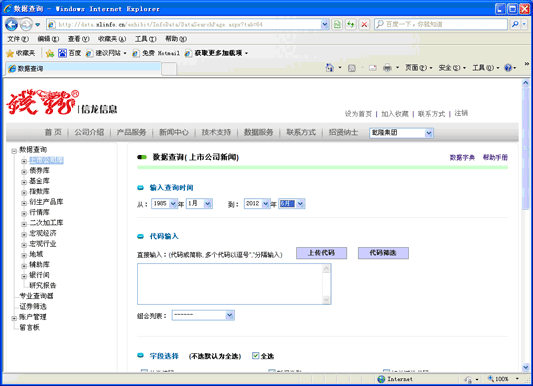Click the 上传代码 button
533x386 pixels.
coord(321,253)
